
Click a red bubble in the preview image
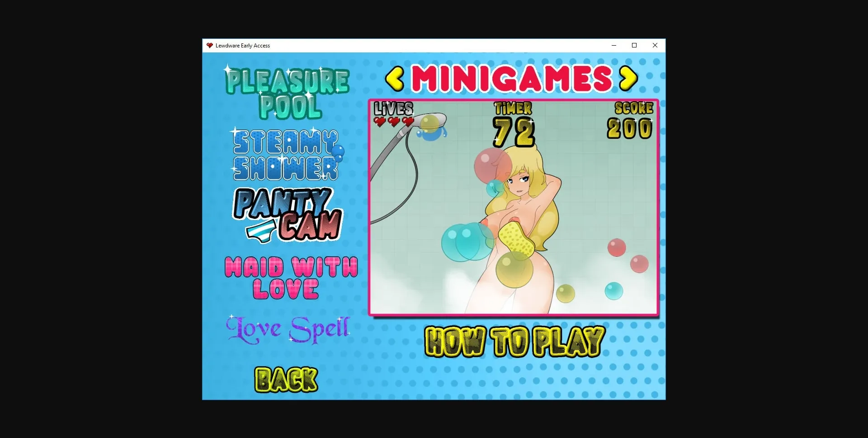(x=617, y=248)
